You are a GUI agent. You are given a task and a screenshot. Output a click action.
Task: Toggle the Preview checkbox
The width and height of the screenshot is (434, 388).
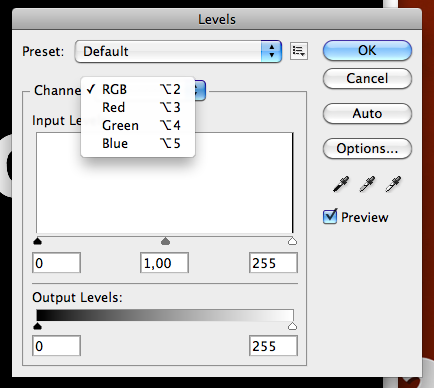coord(330,217)
